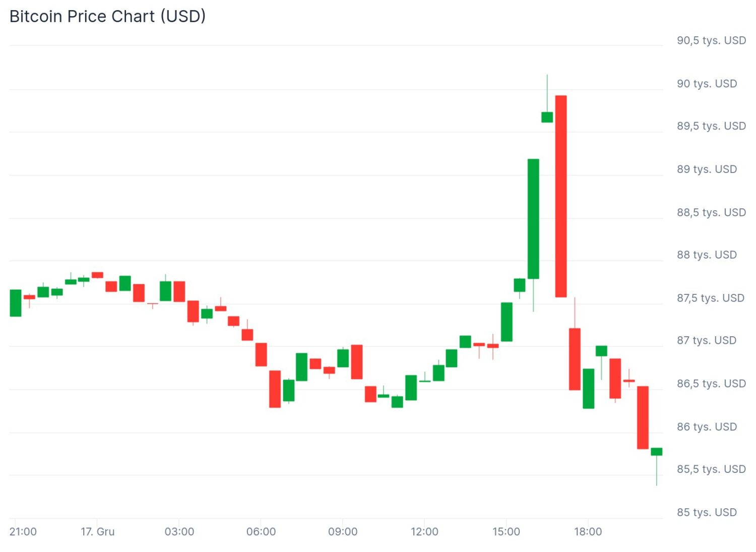Screen dimensions: 756x552
Task: Click the Bitcoin Price Chart (USD) title
Action: pyautogui.click(x=107, y=16)
